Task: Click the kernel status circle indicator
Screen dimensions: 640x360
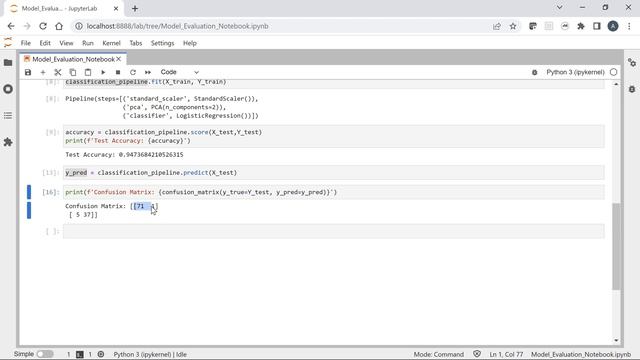Action: click(x=613, y=72)
